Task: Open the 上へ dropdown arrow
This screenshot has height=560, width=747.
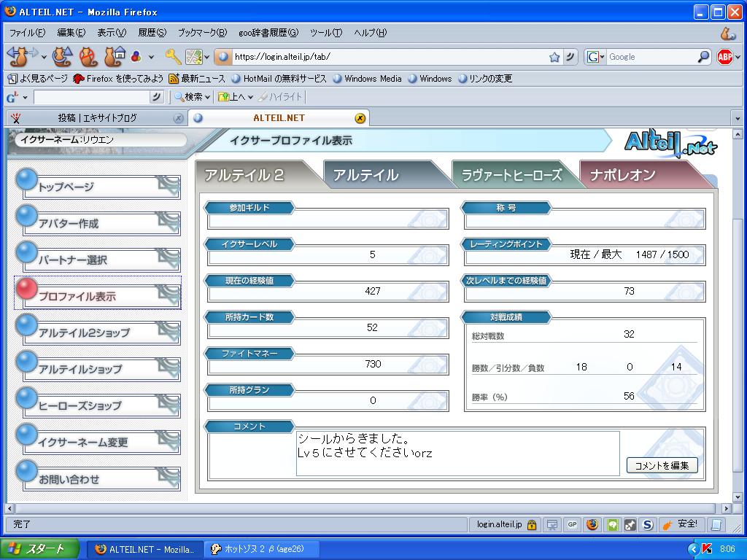Action: click(x=250, y=98)
